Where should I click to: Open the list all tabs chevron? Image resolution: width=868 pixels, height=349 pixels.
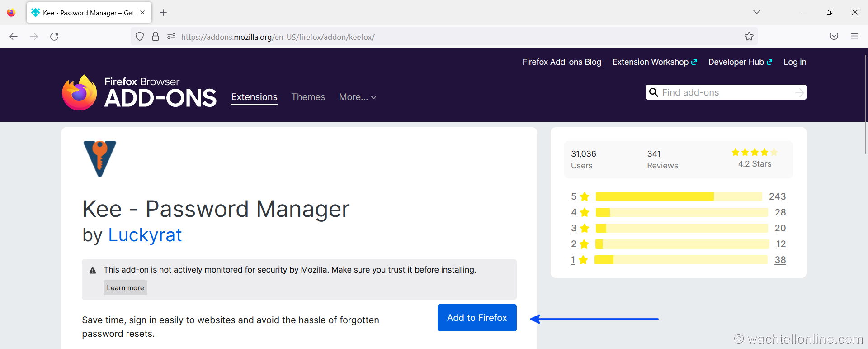pos(757,12)
